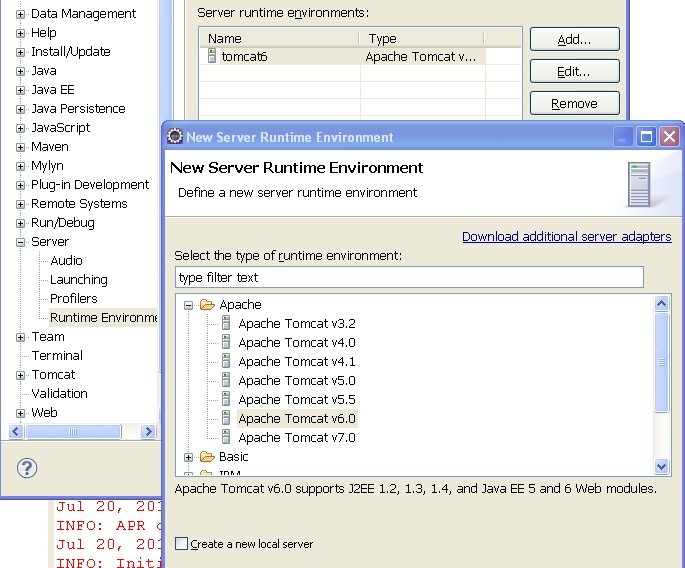Screen dimensions: 685x568
Task: Select the Mylyn preferences category
Action: tap(47, 166)
